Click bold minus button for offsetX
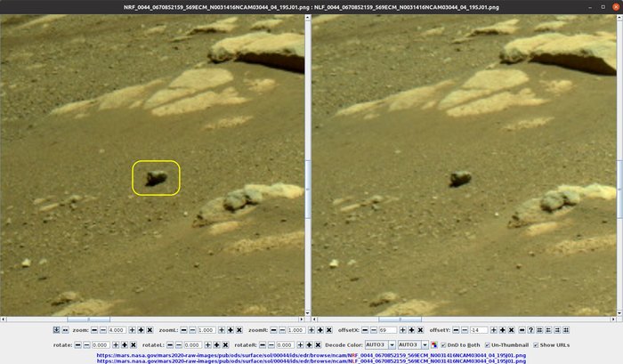The image size is (623, 364). [365, 330]
